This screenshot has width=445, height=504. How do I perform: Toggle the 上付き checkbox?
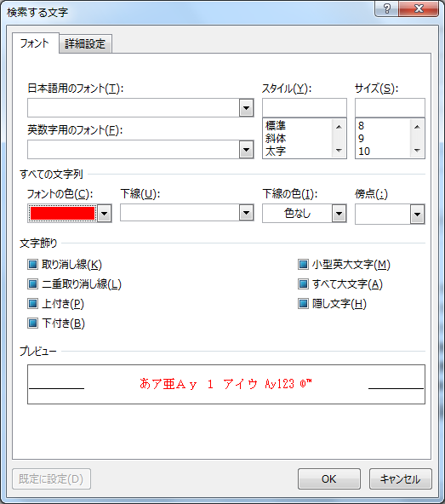(x=32, y=304)
